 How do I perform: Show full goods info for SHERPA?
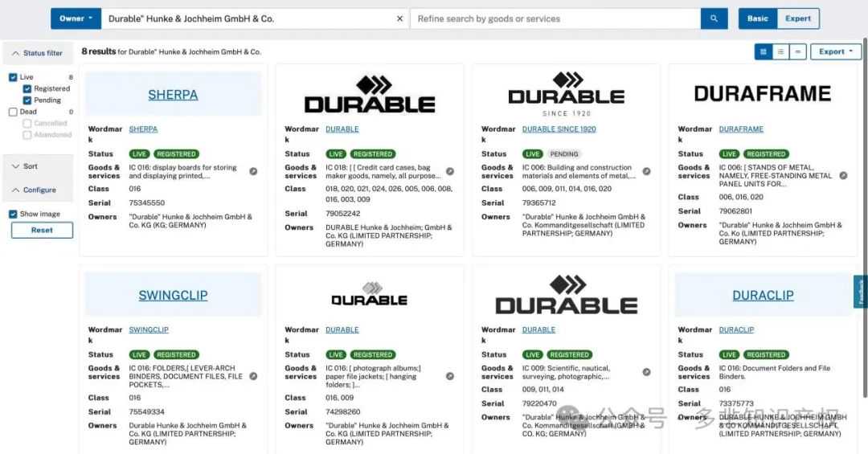253,172
